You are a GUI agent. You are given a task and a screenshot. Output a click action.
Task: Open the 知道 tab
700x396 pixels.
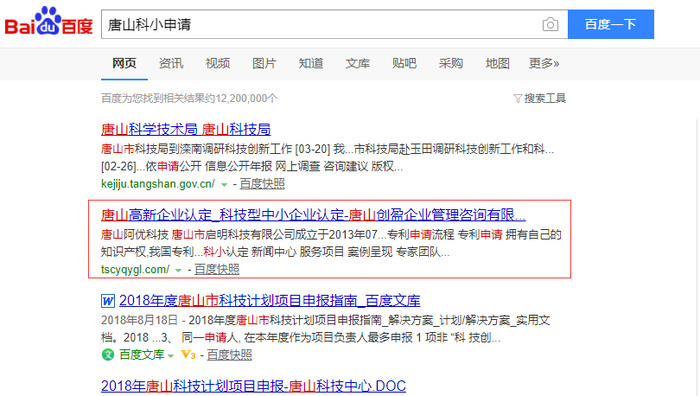[311, 63]
